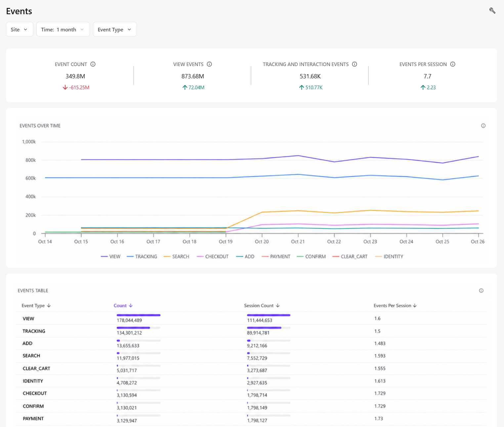Viewport: 504px width, 427px height.
Task: Select the TRACKING row in events table
Action: point(251,331)
